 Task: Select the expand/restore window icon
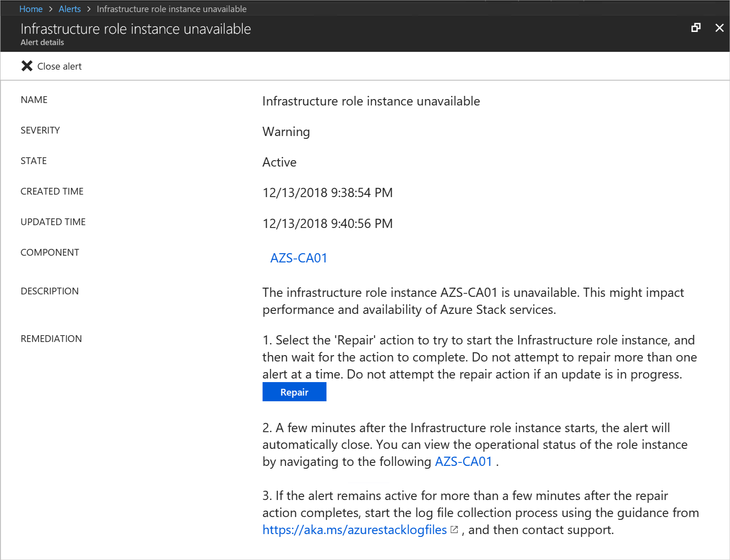tap(696, 28)
